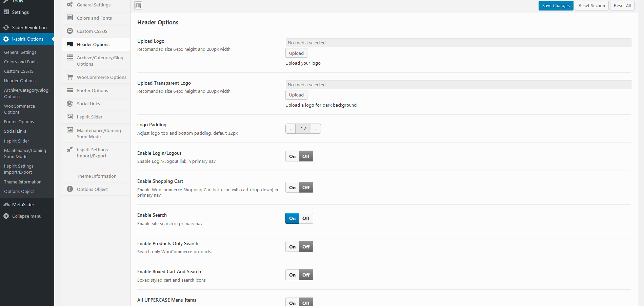Click the MetaSlider icon in admin menu
This screenshot has width=644, height=306.
(x=6, y=204)
